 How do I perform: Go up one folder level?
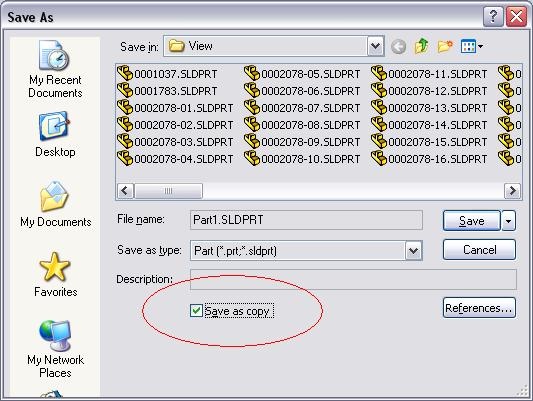pos(422,46)
